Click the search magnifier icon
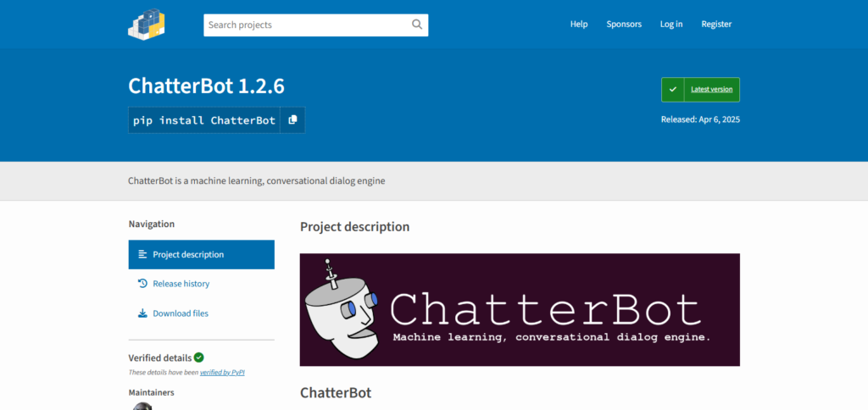This screenshot has height=410, width=868. pos(417,25)
